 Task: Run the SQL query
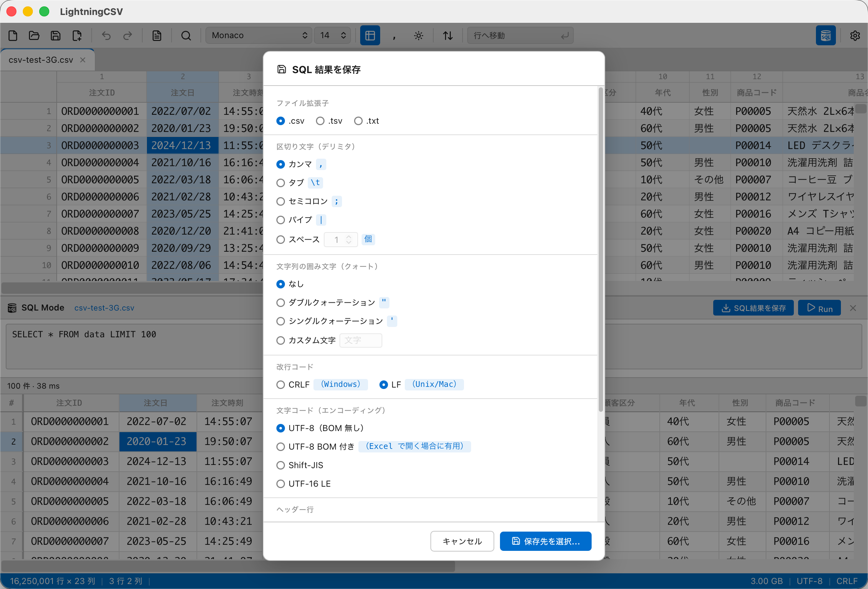point(819,308)
